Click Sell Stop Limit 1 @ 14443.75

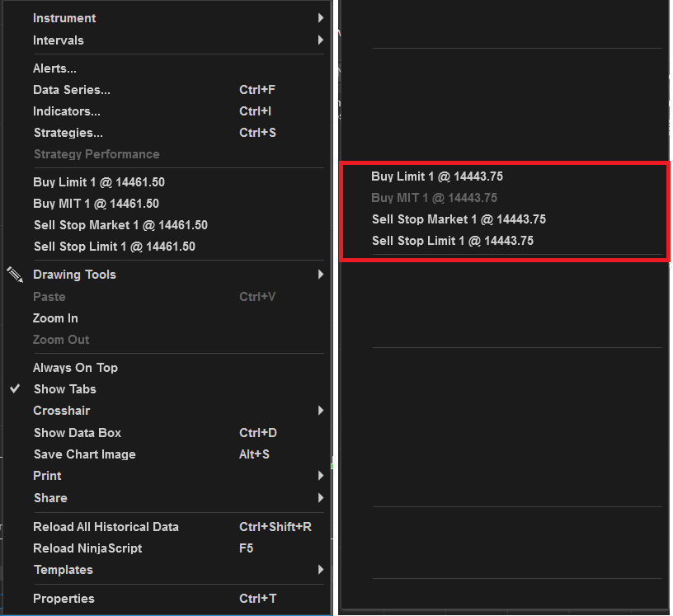[x=453, y=241]
